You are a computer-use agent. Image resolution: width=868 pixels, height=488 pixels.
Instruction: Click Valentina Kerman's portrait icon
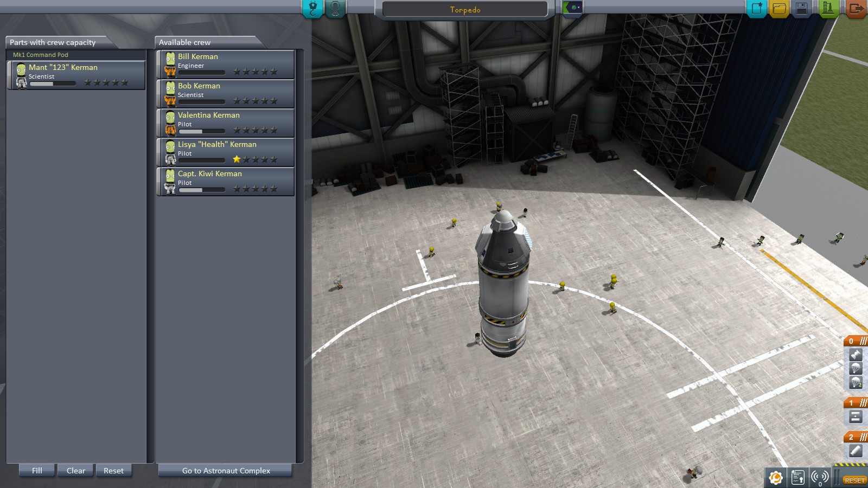170,123
